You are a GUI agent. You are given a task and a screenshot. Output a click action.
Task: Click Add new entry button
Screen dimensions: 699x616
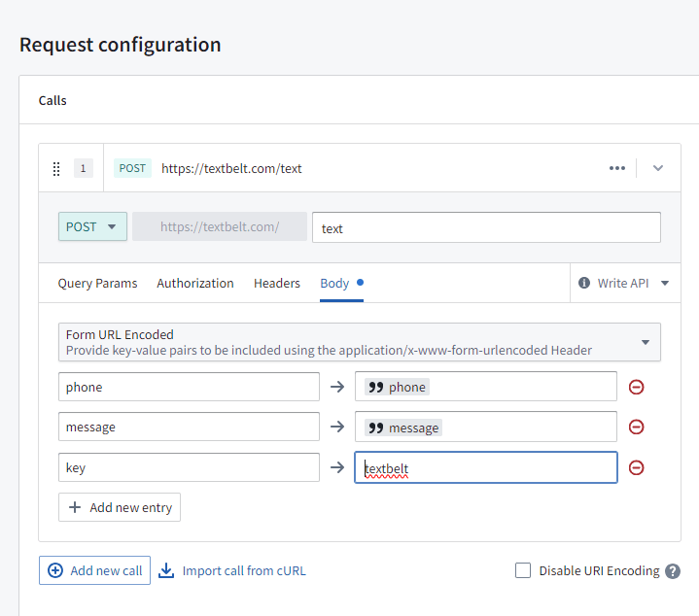point(120,507)
